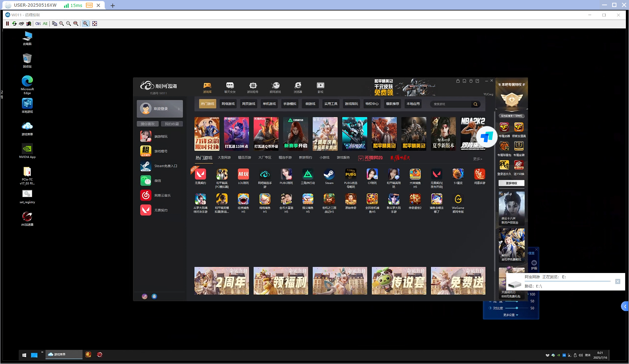Viewport: 629px width, 364px height.
Task: Expand the 欢迎登录 login arrow
Action: (179, 109)
